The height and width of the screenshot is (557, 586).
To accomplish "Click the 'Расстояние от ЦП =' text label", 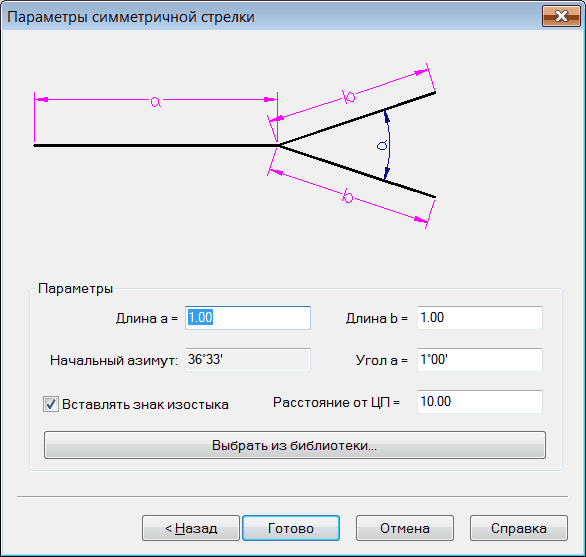I will (336, 402).
